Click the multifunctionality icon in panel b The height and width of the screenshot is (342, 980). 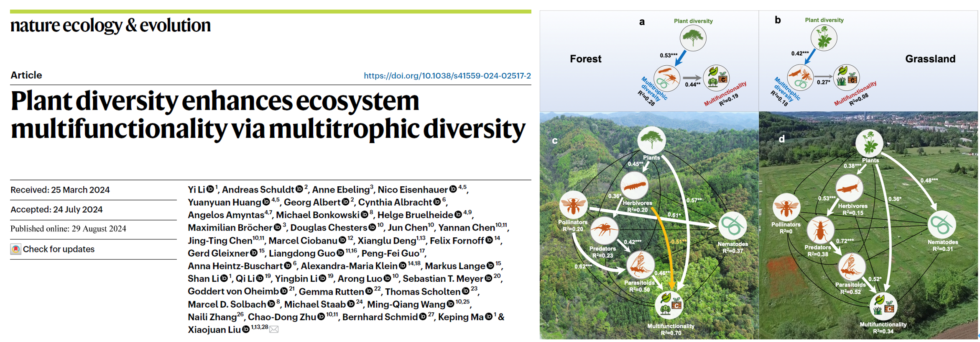pos(846,77)
